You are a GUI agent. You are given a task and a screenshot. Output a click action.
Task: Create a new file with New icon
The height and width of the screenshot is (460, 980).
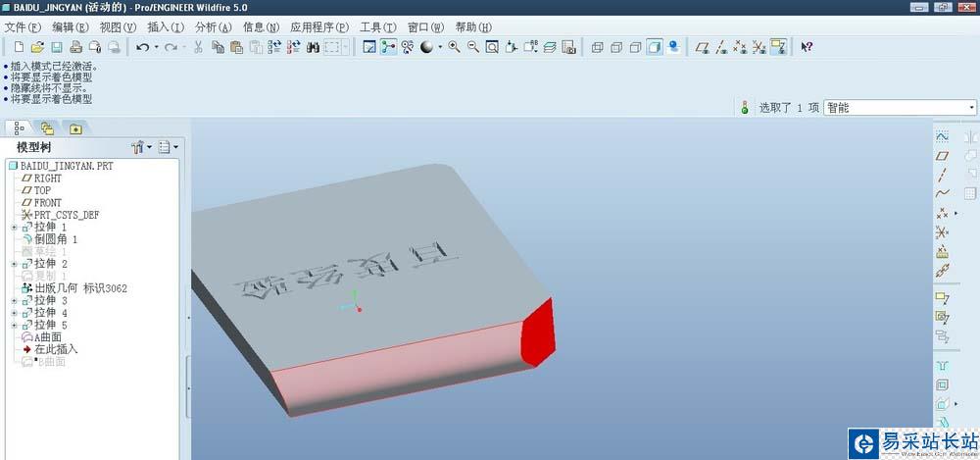tap(19, 47)
